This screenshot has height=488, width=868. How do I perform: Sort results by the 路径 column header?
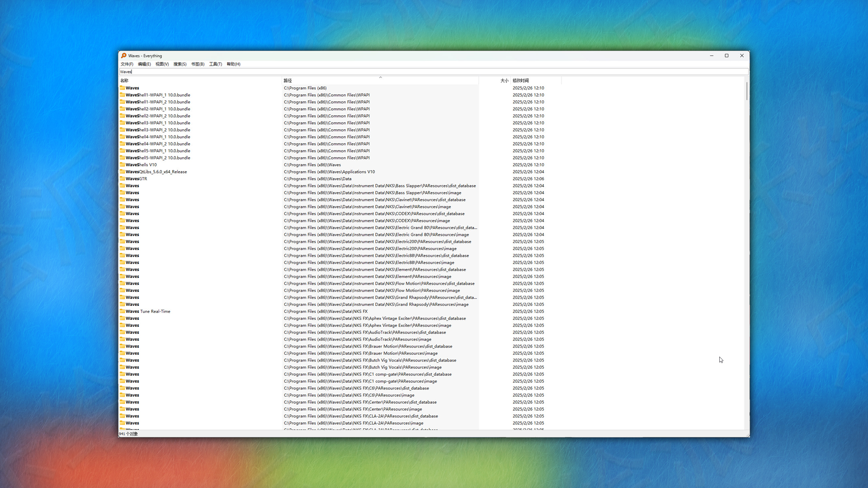pyautogui.click(x=380, y=80)
